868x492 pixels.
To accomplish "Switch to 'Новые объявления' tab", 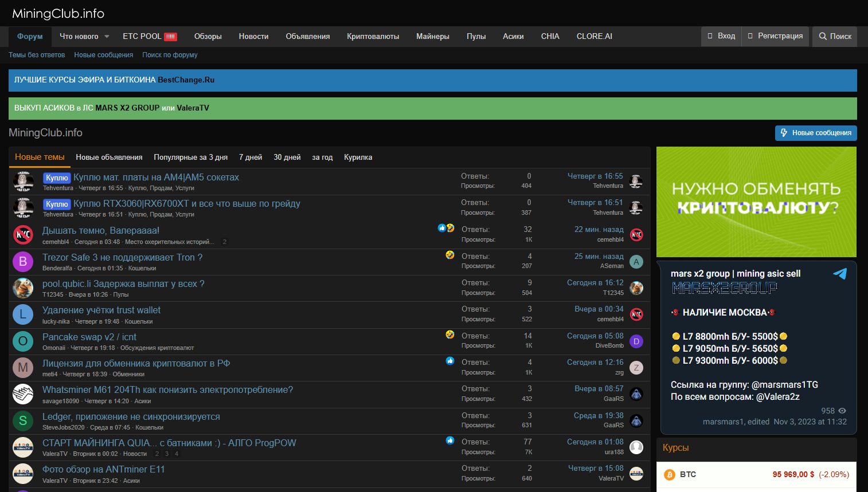I will (x=109, y=157).
